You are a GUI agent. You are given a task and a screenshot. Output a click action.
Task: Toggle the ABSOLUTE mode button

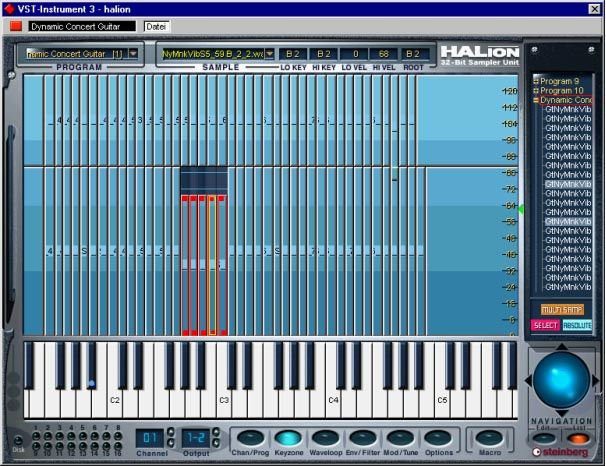[577, 325]
